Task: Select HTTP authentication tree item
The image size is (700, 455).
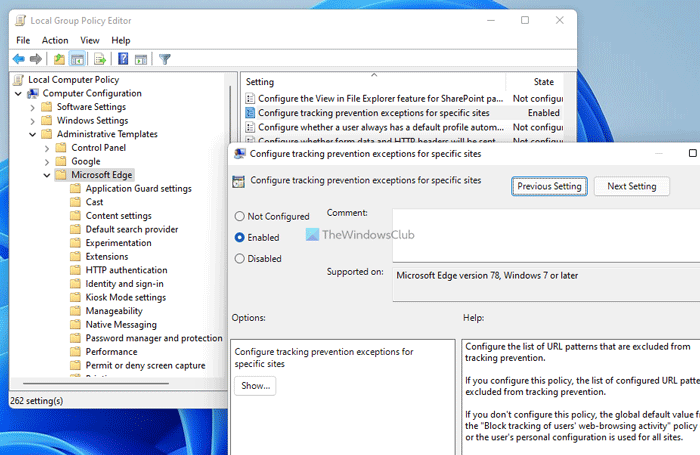Action: pos(126,270)
